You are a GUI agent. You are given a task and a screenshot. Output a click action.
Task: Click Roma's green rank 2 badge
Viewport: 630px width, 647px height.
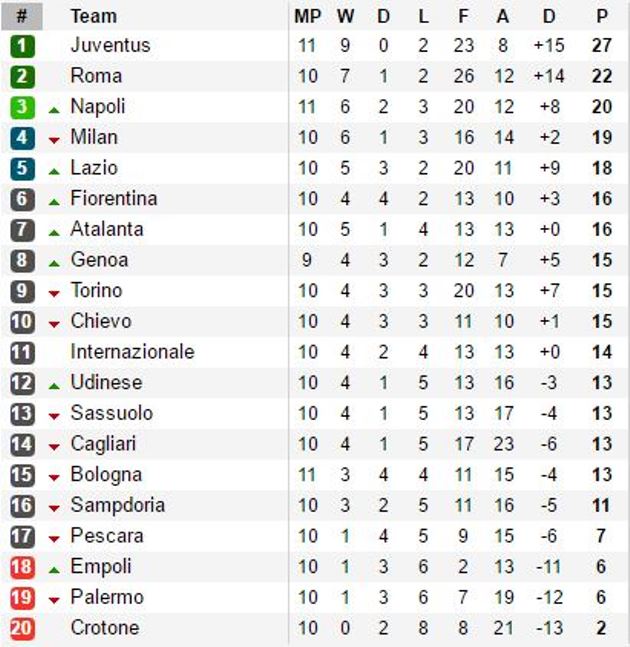click(x=22, y=77)
